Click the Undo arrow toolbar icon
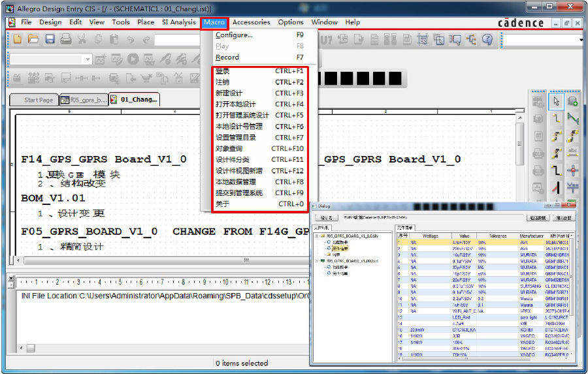The image size is (588, 374). coord(130,40)
